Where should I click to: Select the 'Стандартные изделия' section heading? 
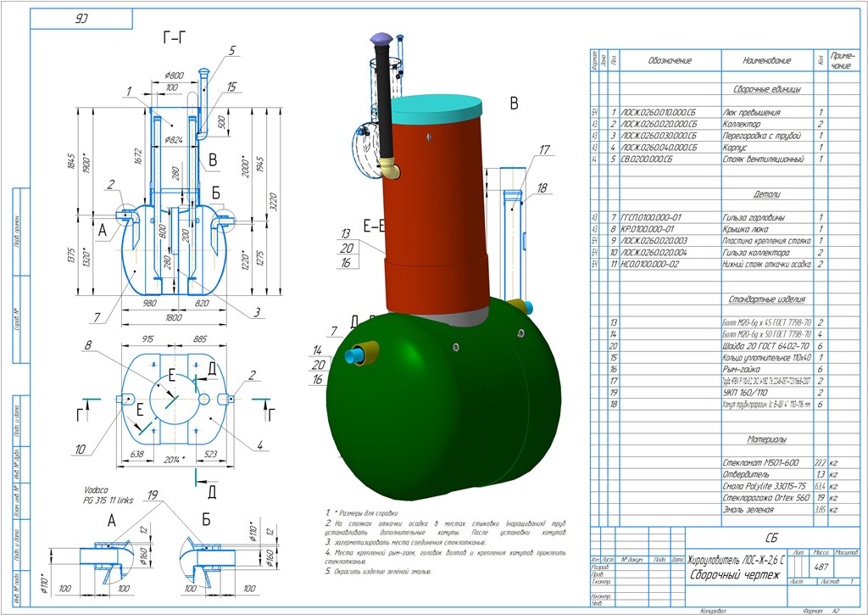(x=766, y=299)
